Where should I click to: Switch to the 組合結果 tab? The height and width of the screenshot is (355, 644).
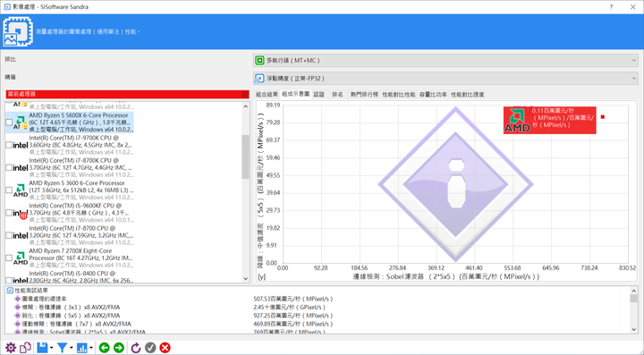pos(267,95)
